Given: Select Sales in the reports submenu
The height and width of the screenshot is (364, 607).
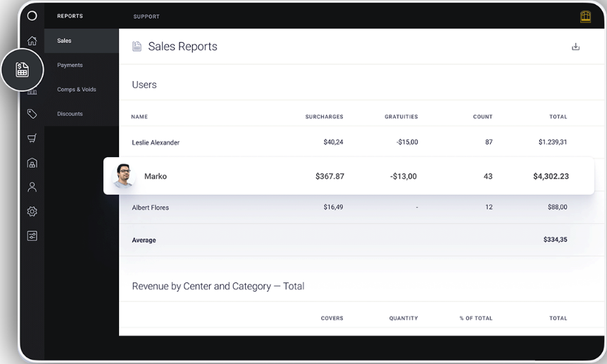Looking at the screenshot, I should coord(82,41).
